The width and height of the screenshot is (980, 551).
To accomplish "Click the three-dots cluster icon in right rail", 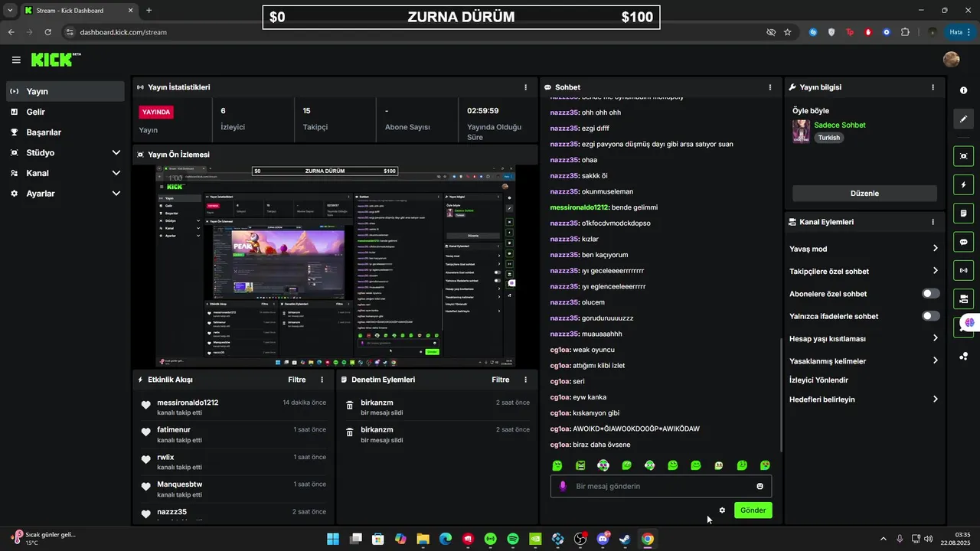I will [x=963, y=356].
